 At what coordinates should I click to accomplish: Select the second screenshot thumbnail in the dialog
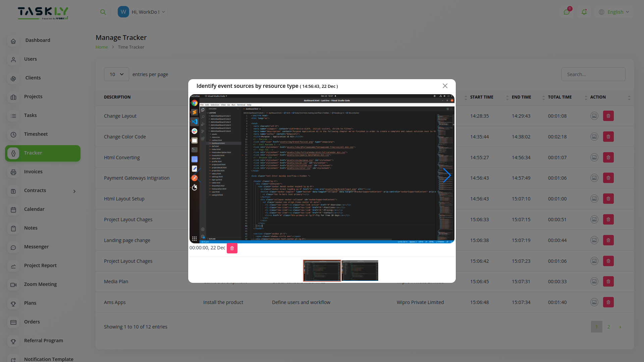pos(360,270)
